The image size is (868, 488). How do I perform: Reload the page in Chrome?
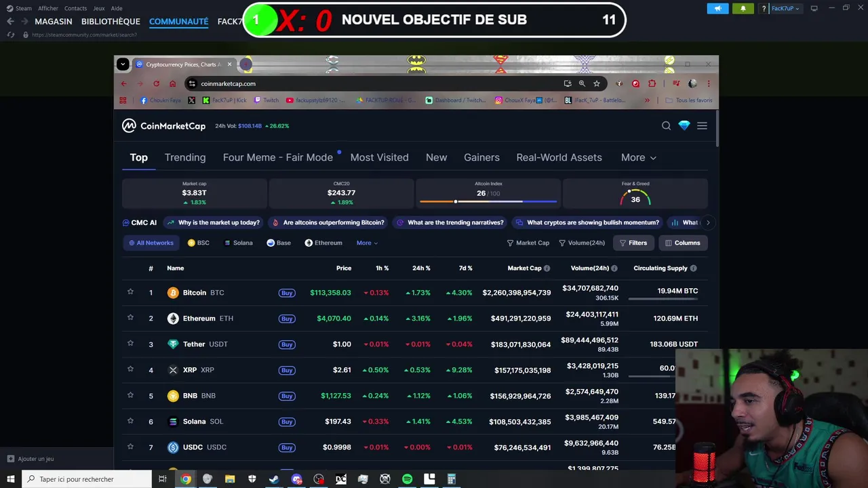[156, 83]
